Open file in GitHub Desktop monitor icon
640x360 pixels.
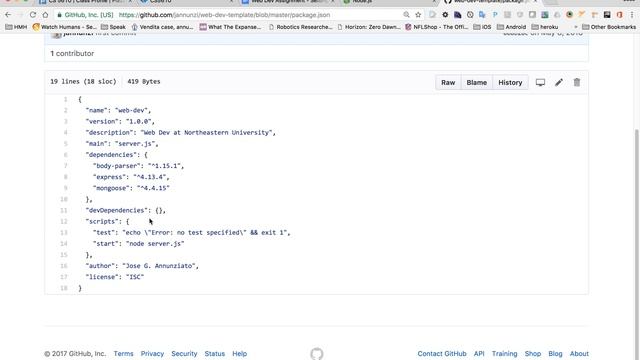point(540,82)
